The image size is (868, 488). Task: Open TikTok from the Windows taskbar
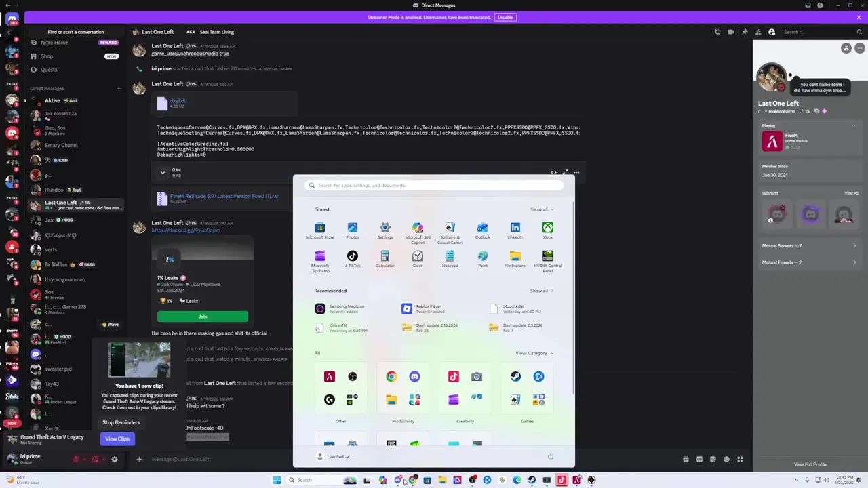point(561,480)
